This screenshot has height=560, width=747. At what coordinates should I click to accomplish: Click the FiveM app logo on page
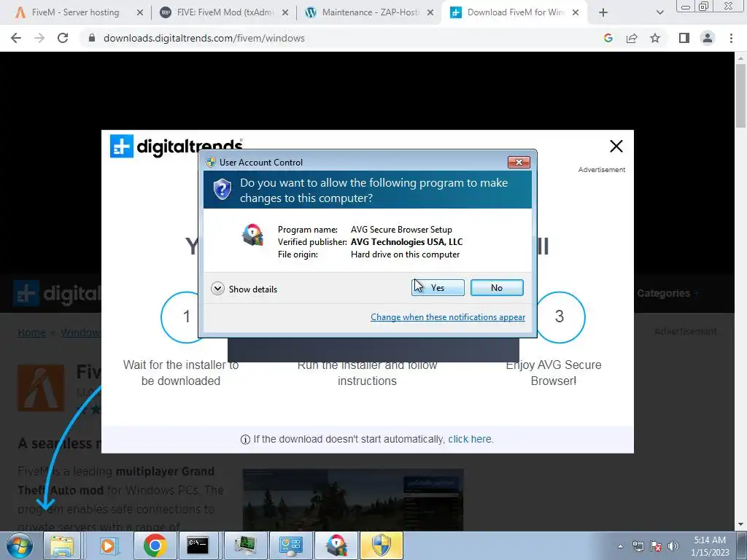click(x=41, y=388)
